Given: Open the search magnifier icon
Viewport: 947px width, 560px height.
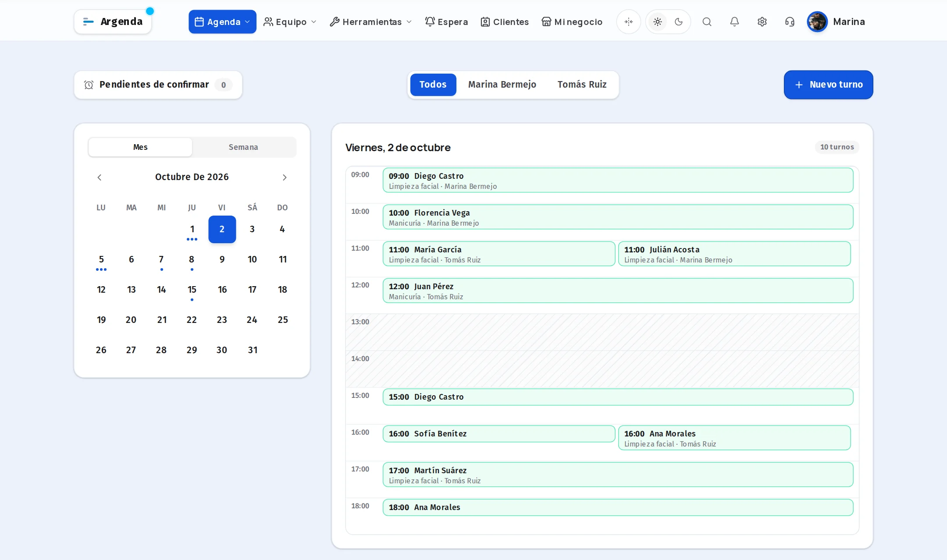Looking at the screenshot, I should tap(707, 21).
